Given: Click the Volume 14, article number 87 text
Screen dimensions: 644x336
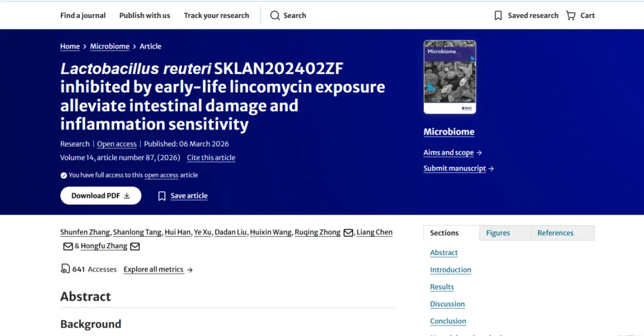Looking at the screenshot, I should (x=120, y=157).
